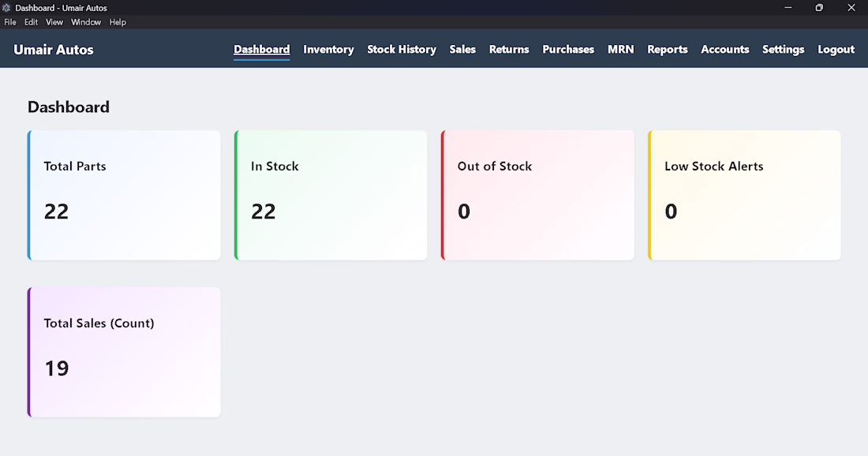Select the Total Parts card

click(124, 196)
